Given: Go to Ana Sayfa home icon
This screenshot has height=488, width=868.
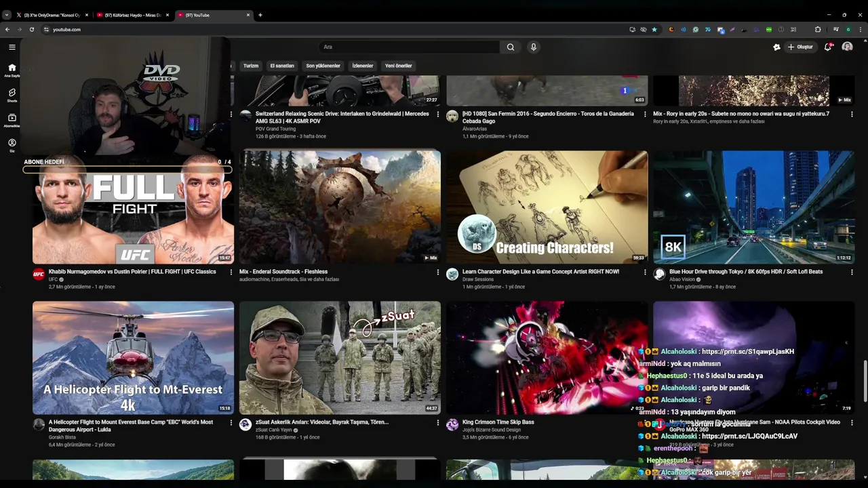Looking at the screenshot, I should (x=12, y=70).
